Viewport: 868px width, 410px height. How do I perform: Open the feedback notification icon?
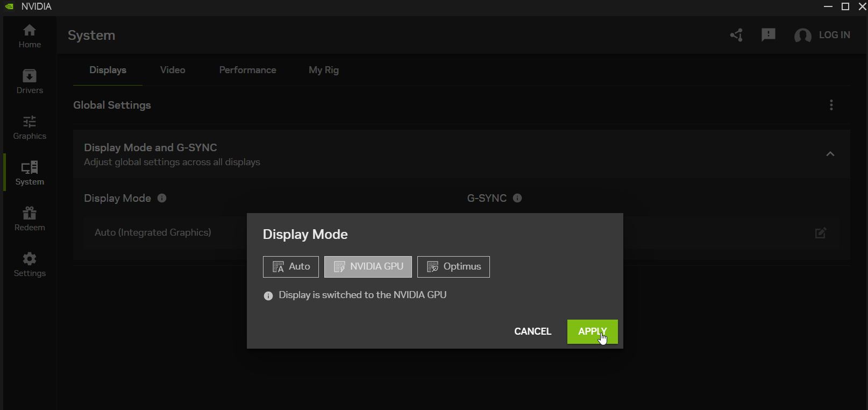click(769, 35)
